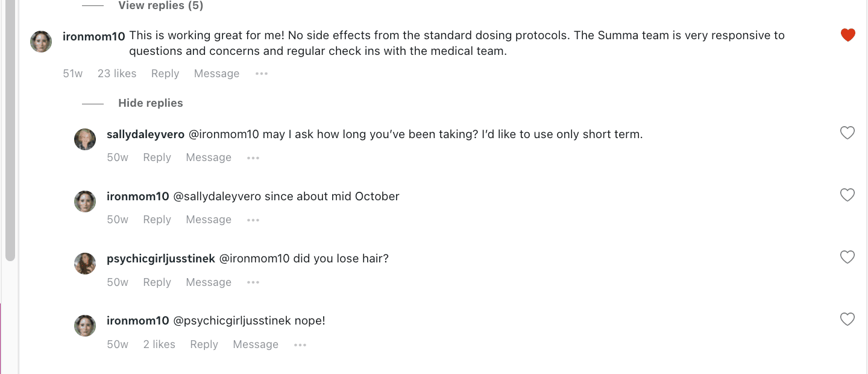
Task: Open more options for the "nope!" reply
Action: pos(300,344)
